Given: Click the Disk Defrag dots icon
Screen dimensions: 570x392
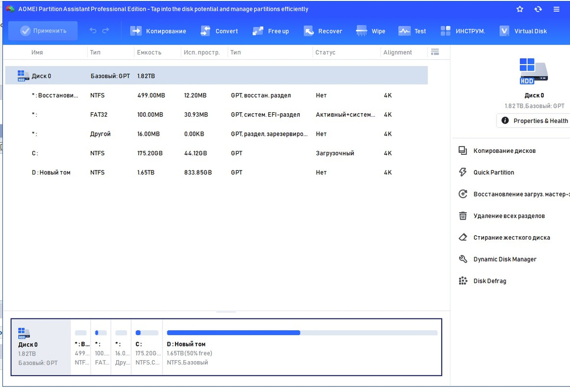Looking at the screenshot, I should 463,281.
